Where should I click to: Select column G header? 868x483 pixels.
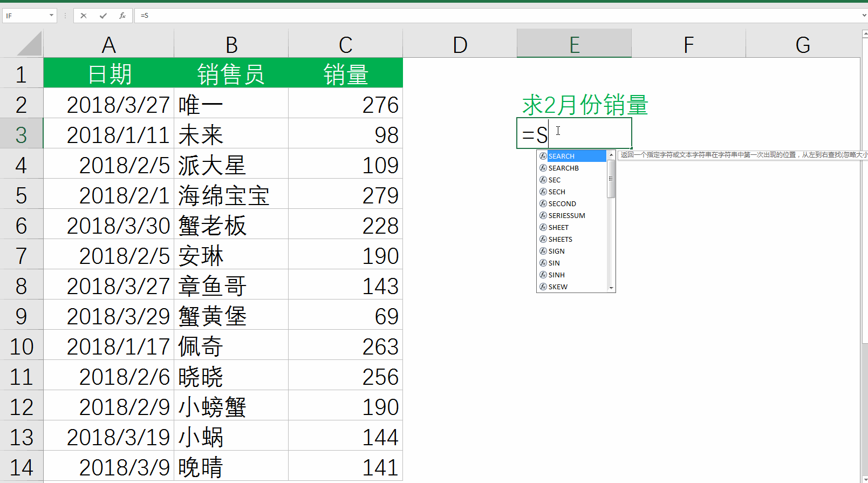tap(803, 44)
